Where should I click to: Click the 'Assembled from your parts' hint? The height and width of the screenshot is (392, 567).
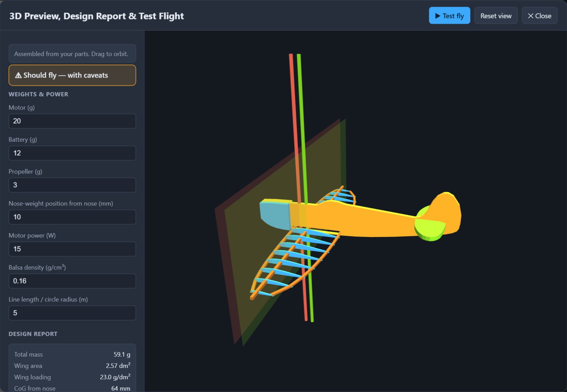(72, 53)
